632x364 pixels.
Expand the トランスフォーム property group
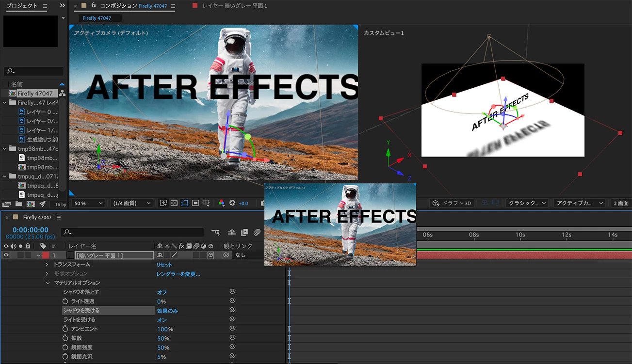[47, 265]
